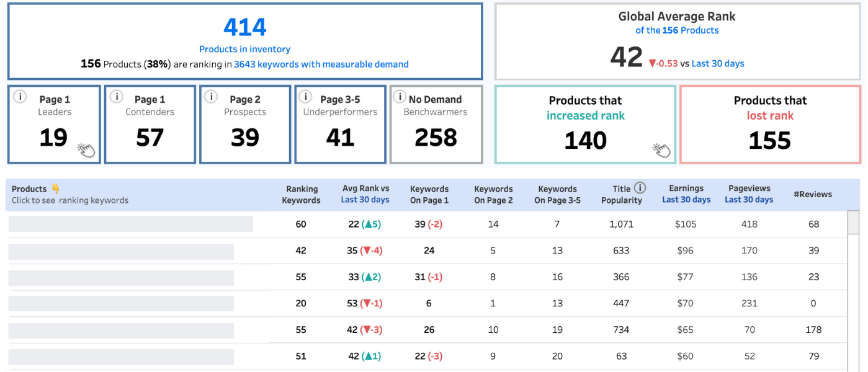
Task: Click the Page 1 Leaders KPI card
Action: point(54,124)
